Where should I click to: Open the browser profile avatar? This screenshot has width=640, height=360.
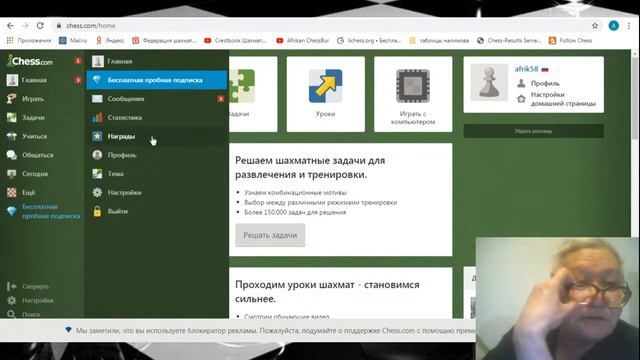click(613, 26)
